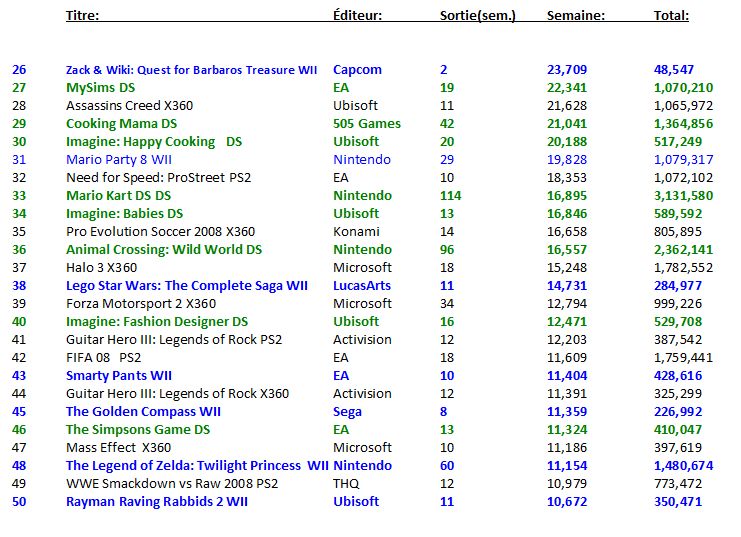The width and height of the screenshot is (741, 537).
Task: Open the Cooking Mama DS entry
Action: click(x=121, y=124)
